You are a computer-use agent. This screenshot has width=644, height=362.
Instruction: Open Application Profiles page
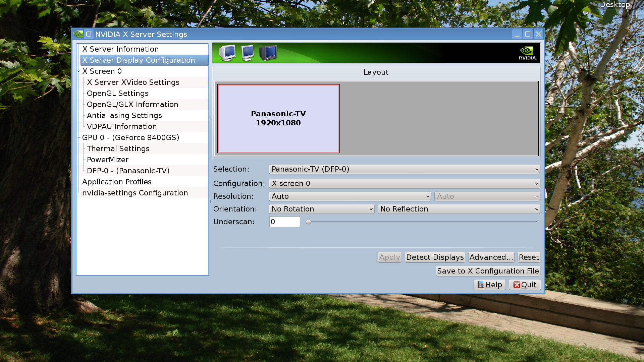tap(117, 182)
